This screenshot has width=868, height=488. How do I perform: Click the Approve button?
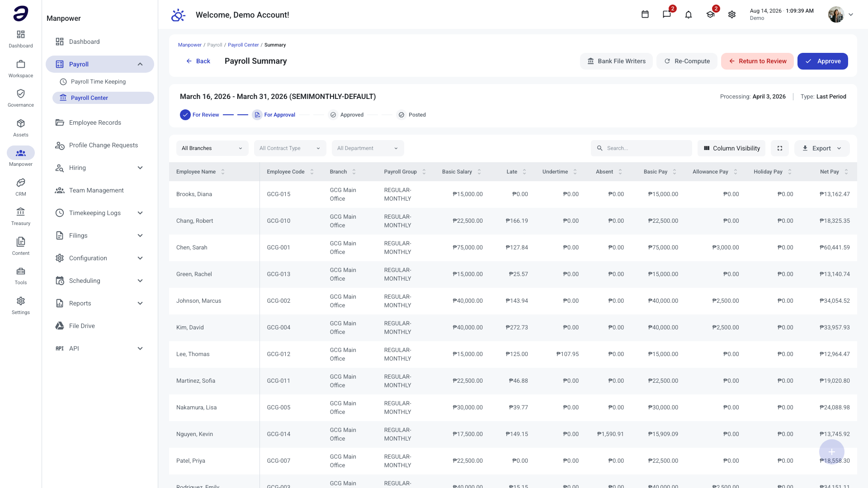pos(823,61)
